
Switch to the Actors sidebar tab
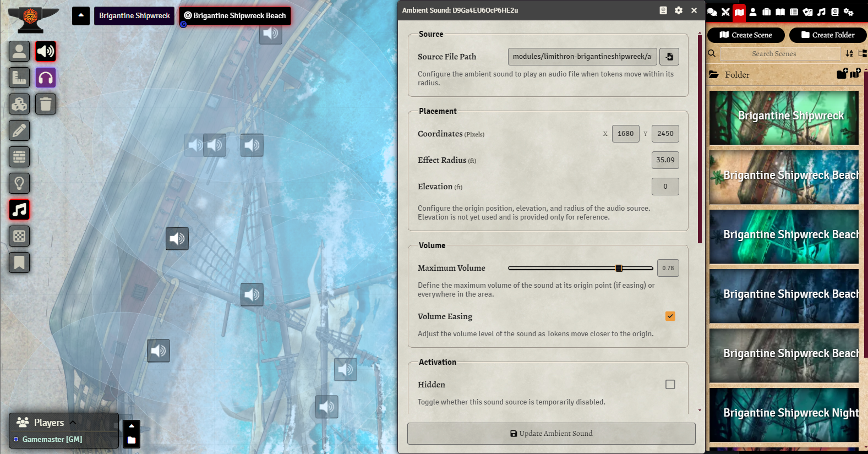coord(753,12)
